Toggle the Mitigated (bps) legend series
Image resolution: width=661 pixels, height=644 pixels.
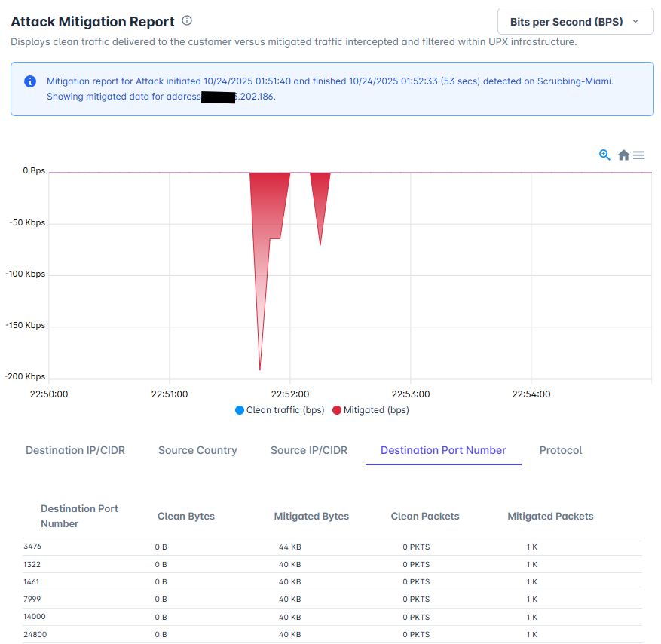tap(371, 410)
